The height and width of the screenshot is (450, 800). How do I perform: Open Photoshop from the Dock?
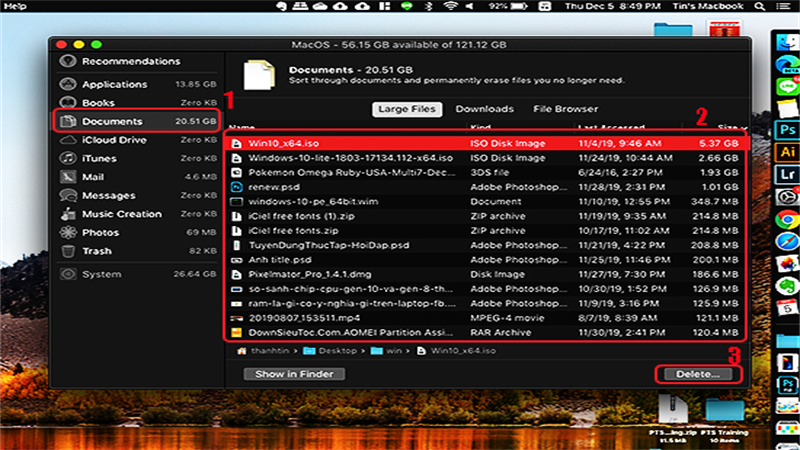(787, 130)
